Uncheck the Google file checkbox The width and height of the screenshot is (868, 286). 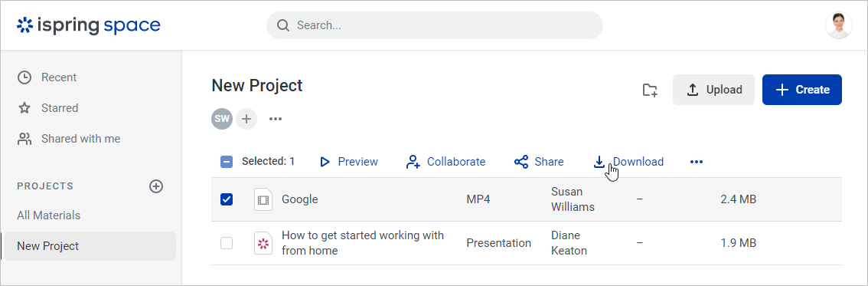click(227, 199)
